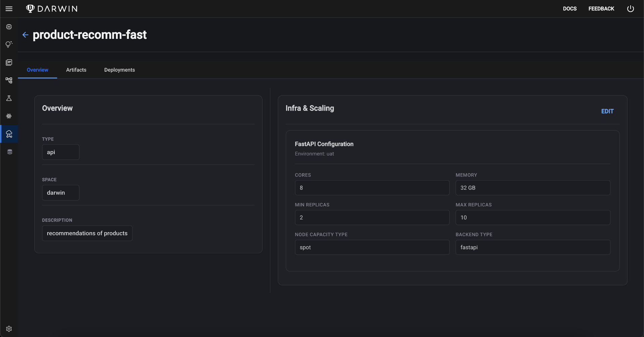Open the flask experiments sidebar icon

pos(9,98)
